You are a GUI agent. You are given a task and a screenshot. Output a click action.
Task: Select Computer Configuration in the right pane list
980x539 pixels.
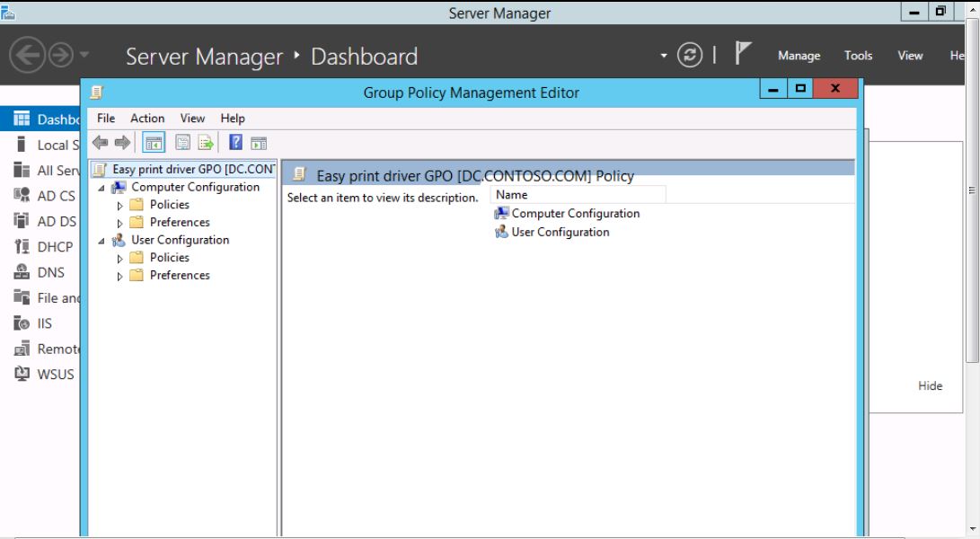[575, 214]
